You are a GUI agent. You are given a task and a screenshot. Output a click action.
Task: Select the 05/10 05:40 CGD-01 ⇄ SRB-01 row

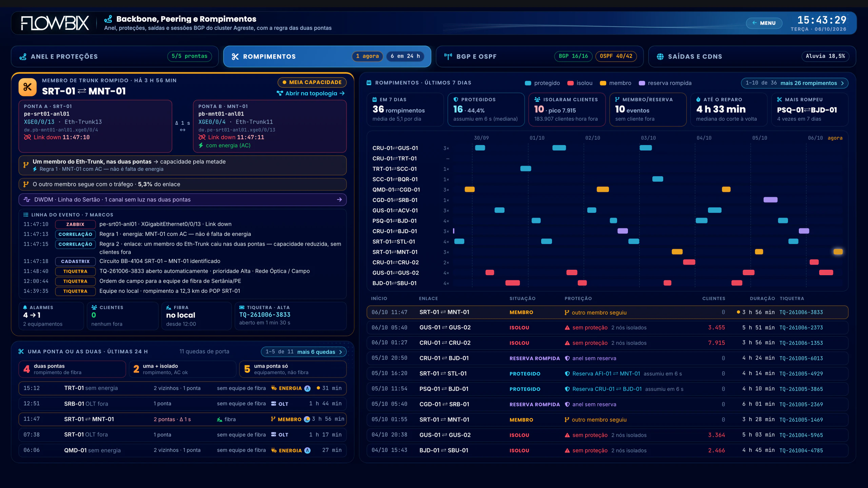click(607, 404)
